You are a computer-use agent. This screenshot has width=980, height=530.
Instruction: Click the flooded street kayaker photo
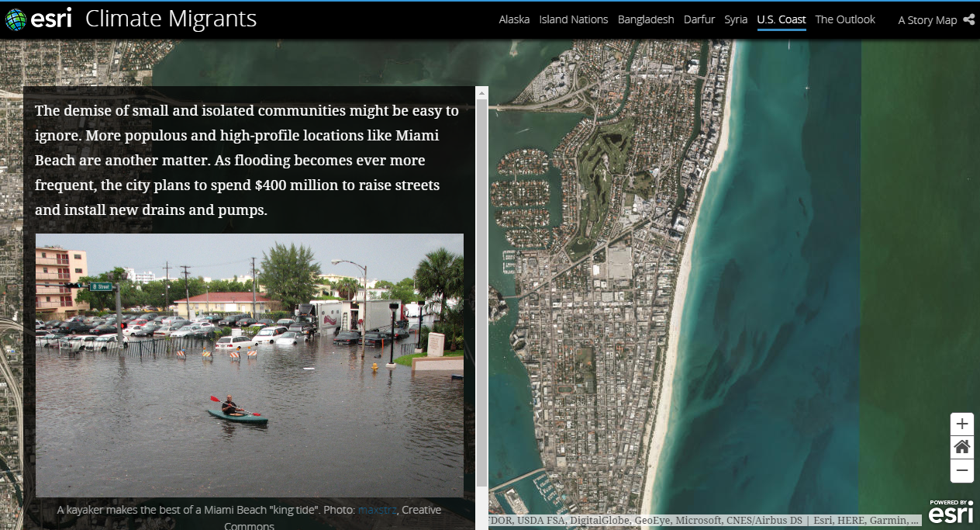tap(250, 365)
